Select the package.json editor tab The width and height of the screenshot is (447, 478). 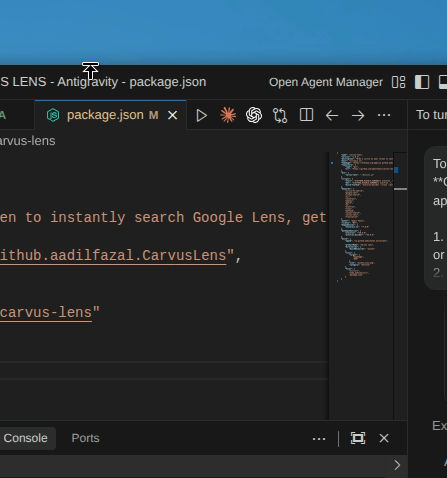[105, 115]
